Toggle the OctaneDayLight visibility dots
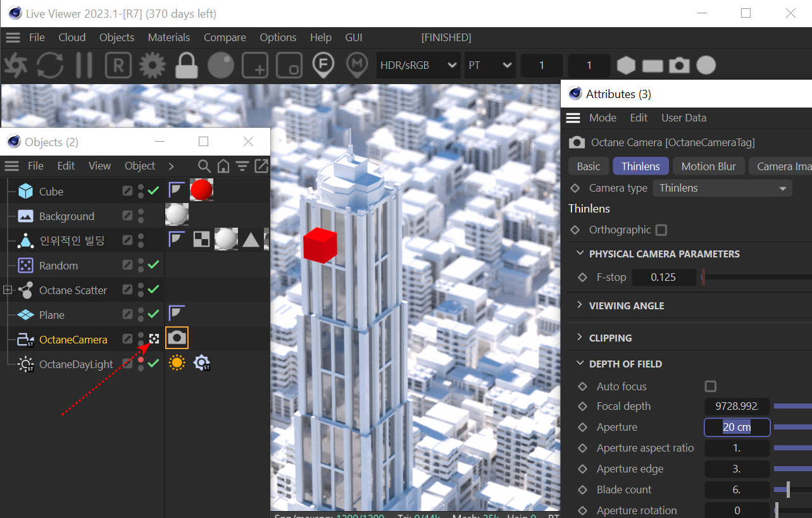812x518 pixels. click(141, 364)
